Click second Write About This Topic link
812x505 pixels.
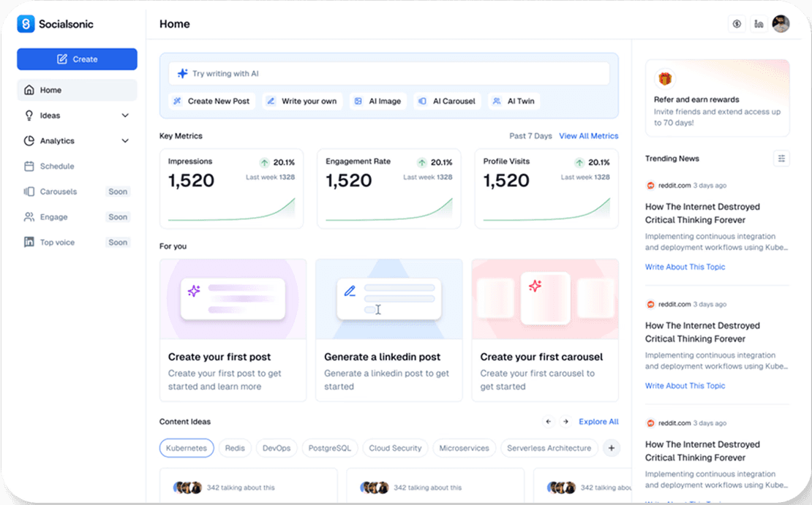click(x=685, y=386)
